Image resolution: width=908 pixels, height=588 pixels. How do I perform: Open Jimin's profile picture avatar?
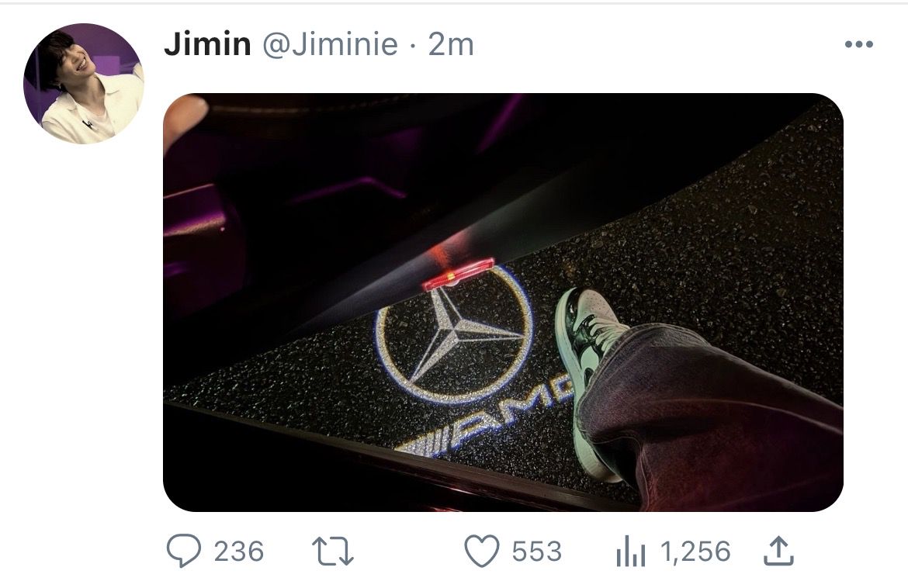pos(83,83)
